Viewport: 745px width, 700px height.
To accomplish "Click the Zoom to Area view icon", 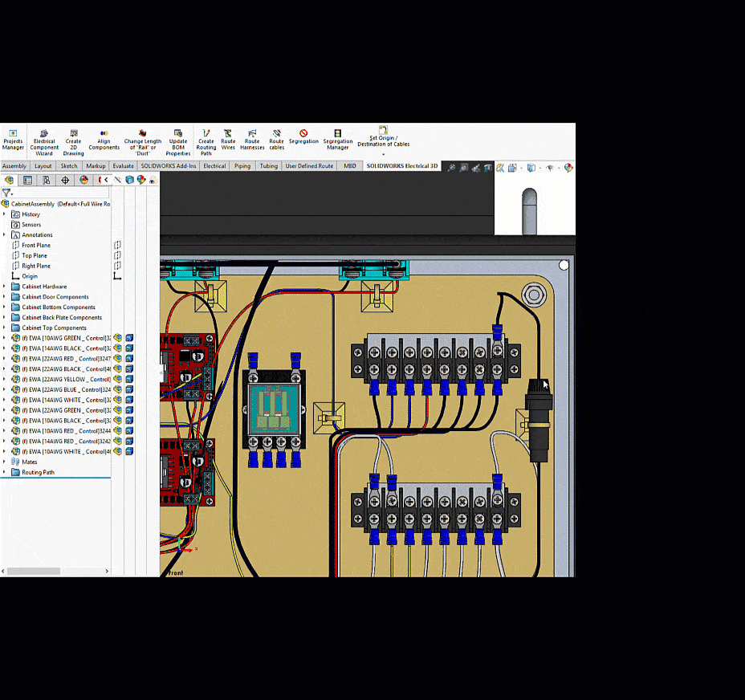I will click(464, 168).
